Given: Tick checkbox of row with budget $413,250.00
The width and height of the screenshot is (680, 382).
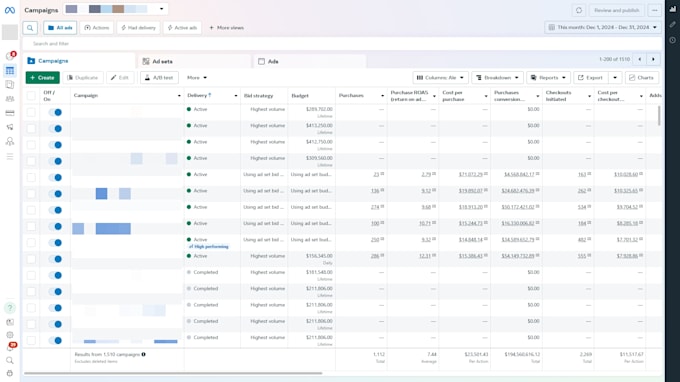Looking at the screenshot, I should [31, 128].
